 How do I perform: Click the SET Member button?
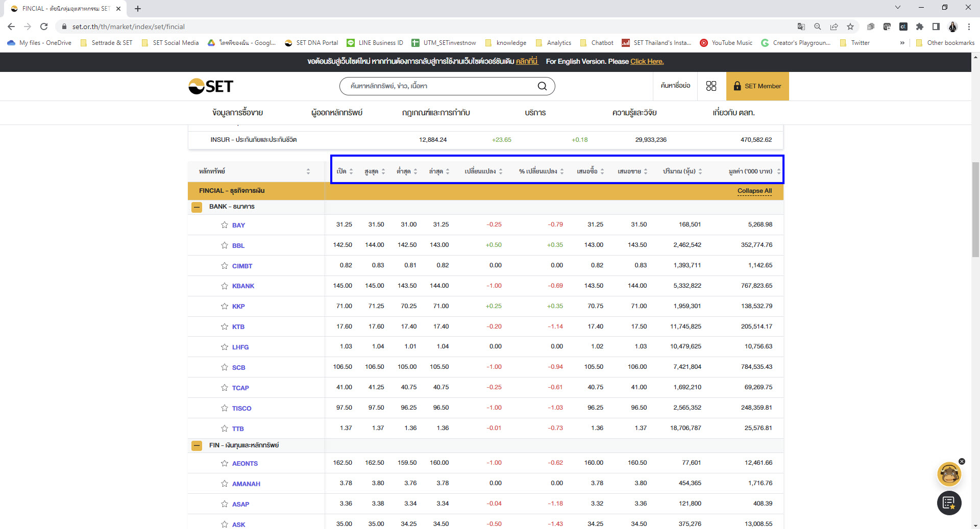point(757,86)
